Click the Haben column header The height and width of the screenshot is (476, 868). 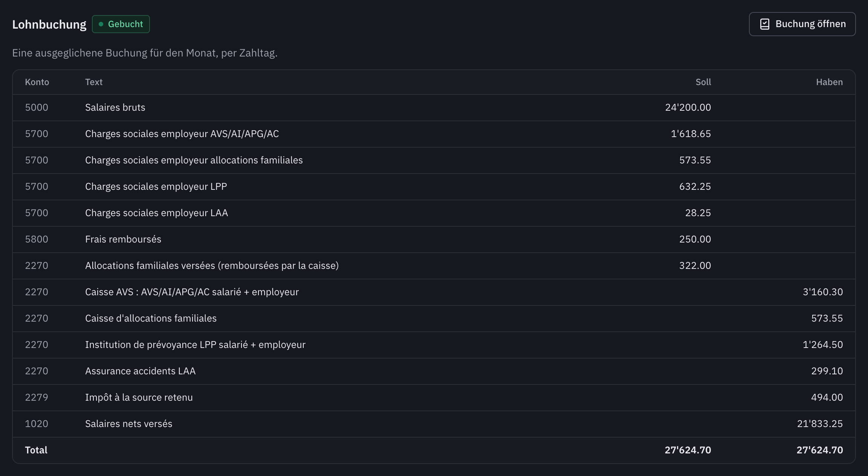point(829,82)
